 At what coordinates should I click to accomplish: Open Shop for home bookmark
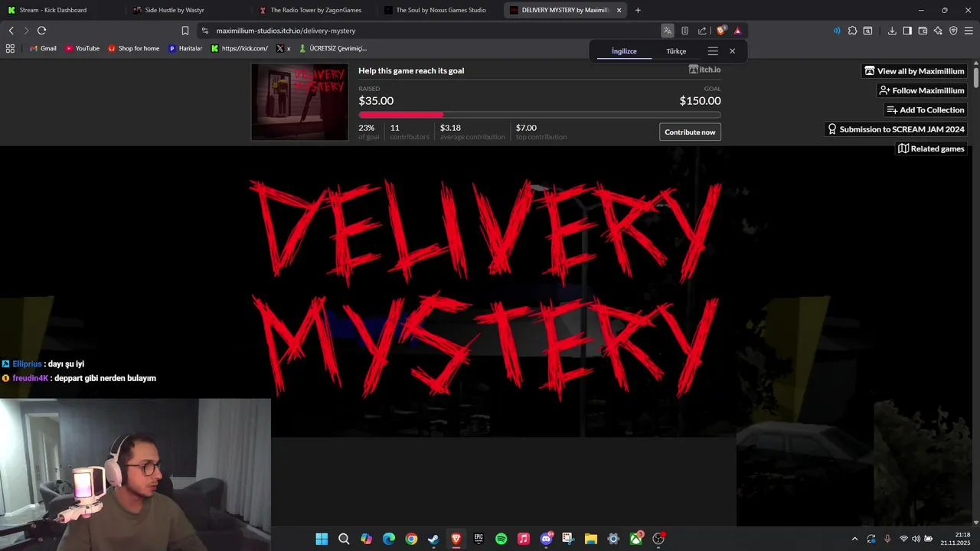click(x=133, y=48)
